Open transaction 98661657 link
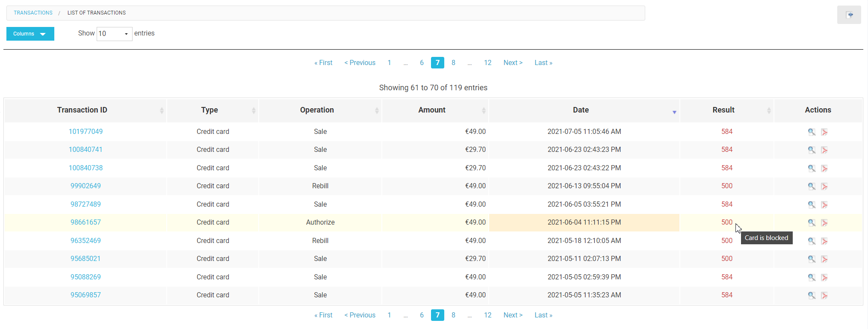This screenshot has height=329, width=868. coord(86,222)
